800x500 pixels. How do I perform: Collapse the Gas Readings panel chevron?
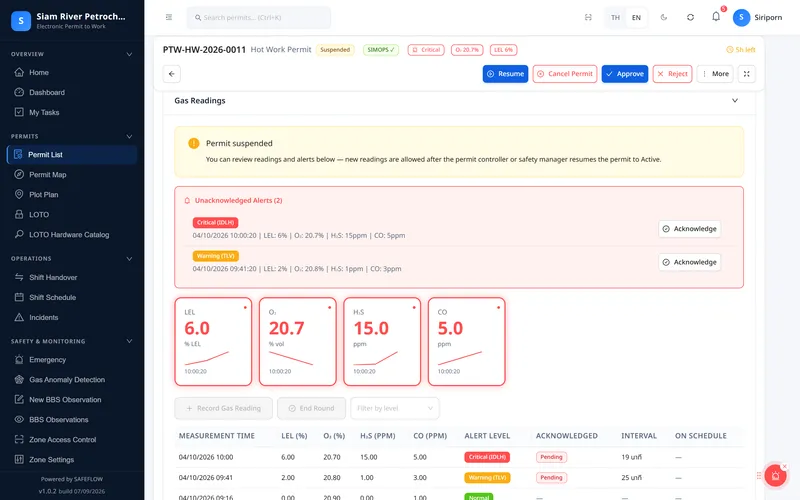coord(735,101)
